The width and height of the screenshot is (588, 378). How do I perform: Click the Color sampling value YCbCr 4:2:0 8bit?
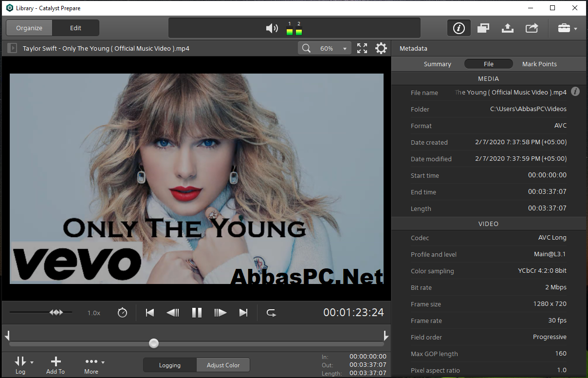point(542,271)
